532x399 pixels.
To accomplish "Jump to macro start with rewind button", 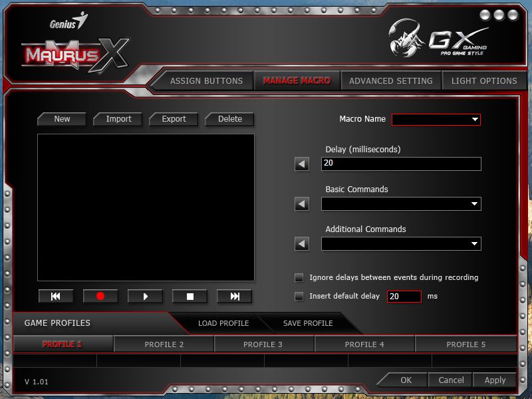I will tap(56, 296).
